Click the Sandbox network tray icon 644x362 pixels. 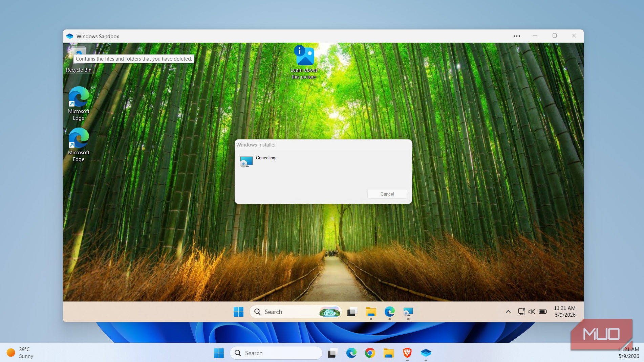click(522, 312)
